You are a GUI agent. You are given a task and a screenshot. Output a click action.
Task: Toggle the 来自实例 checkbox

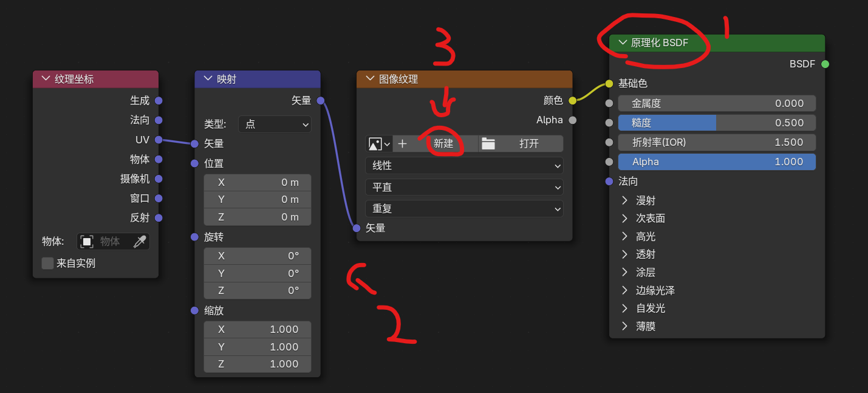(47, 263)
